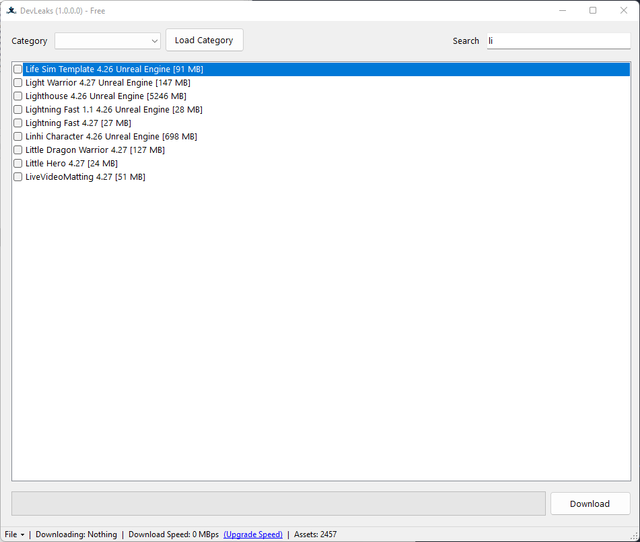Check the Lighthouse 4.26 checkbox
Screen dimensions: 640x542
pos(18,96)
